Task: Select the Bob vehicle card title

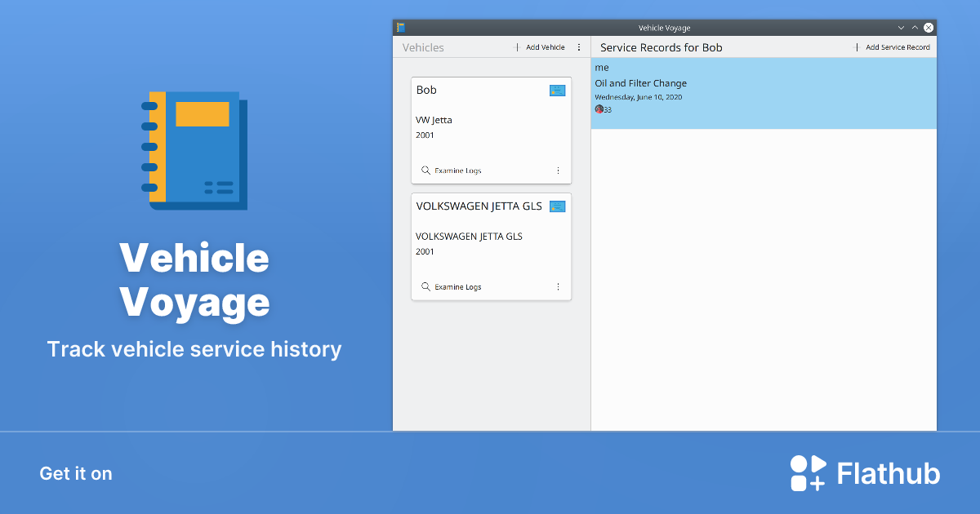Action: pyautogui.click(x=426, y=91)
